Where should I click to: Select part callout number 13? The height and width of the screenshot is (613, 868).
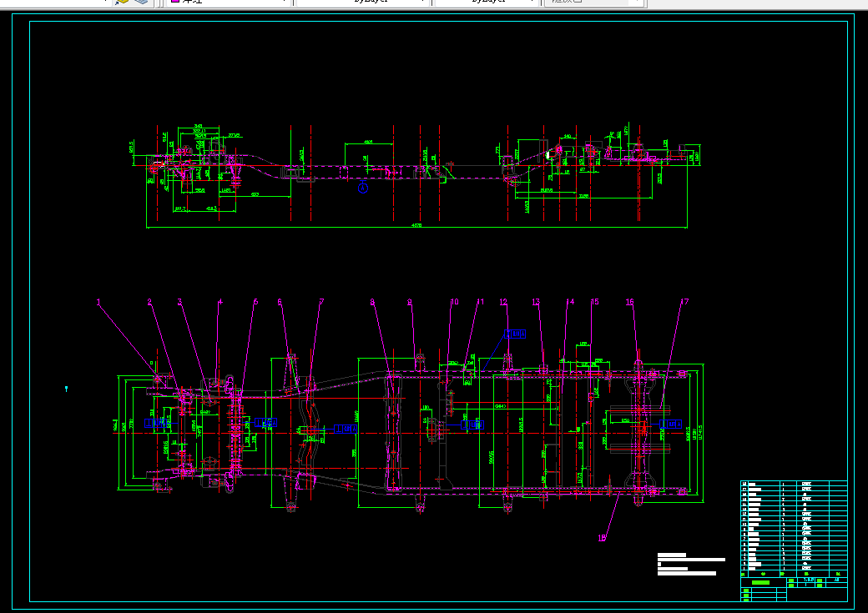(x=536, y=302)
